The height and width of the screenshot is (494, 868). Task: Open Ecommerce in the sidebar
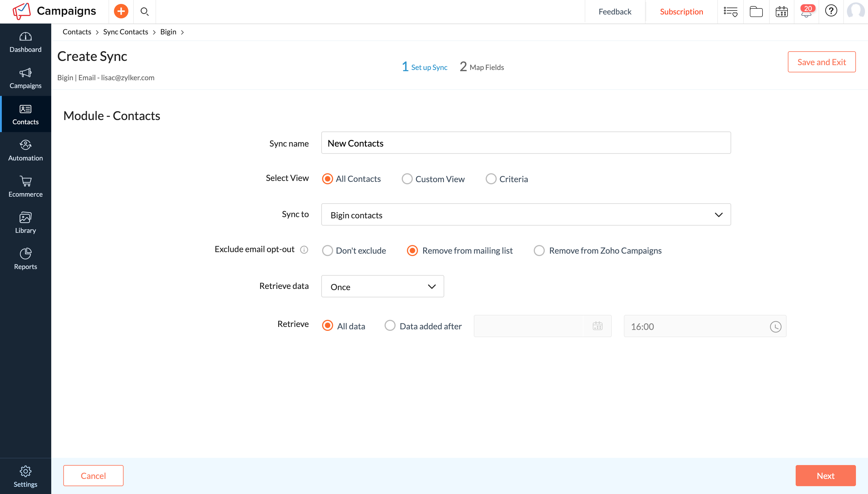click(x=25, y=187)
